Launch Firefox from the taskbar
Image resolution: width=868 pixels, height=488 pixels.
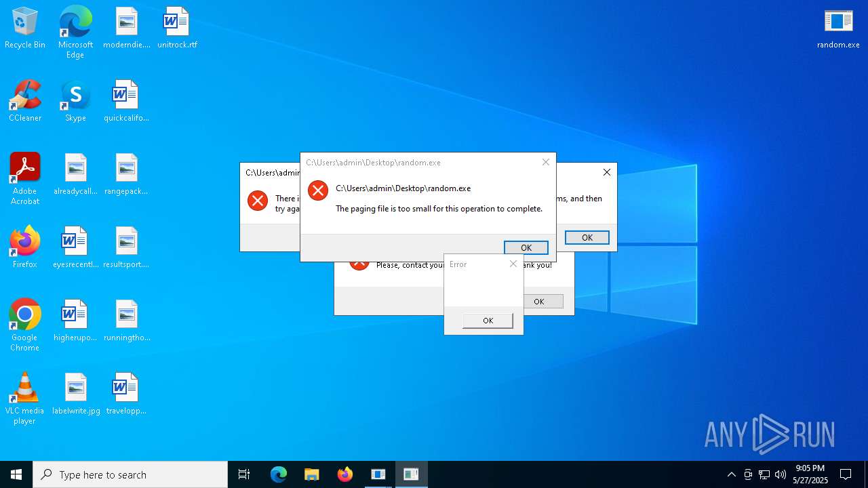(x=345, y=474)
